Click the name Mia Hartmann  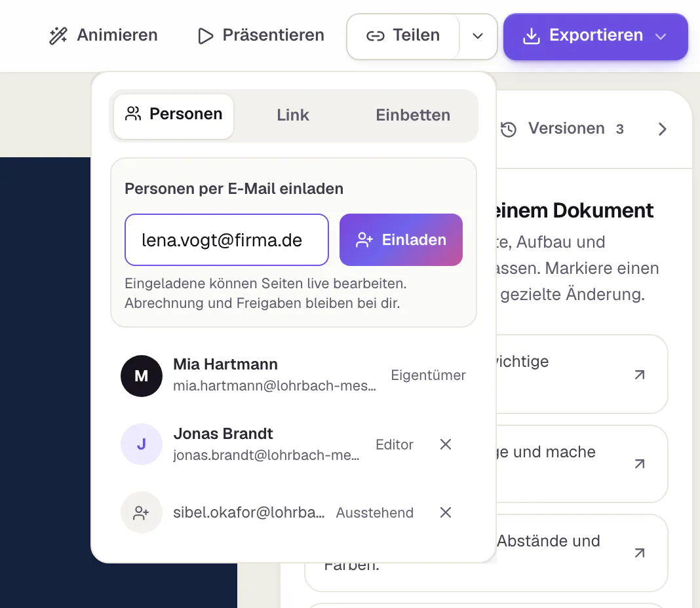pos(225,364)
